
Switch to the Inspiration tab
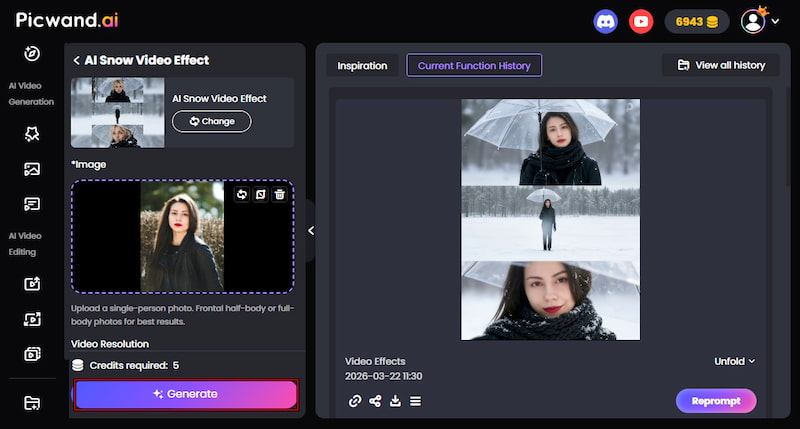pyautogui.click(x=362, y=66)
